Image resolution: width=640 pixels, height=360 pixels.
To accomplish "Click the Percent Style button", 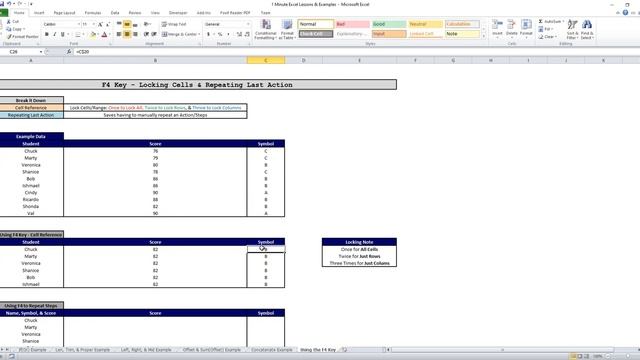I will [x=220, y=34].
